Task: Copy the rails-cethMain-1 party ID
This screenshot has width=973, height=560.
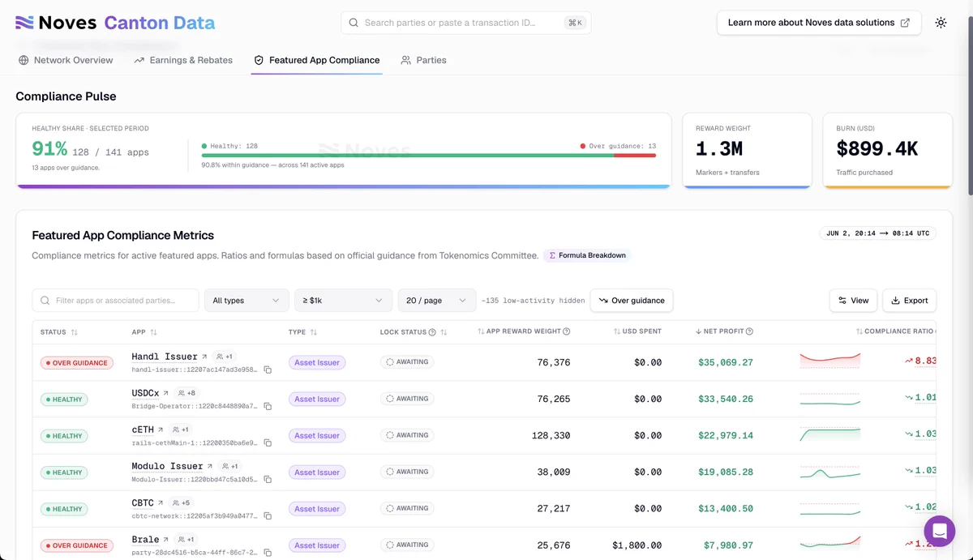Action: (x=268, y=442)
